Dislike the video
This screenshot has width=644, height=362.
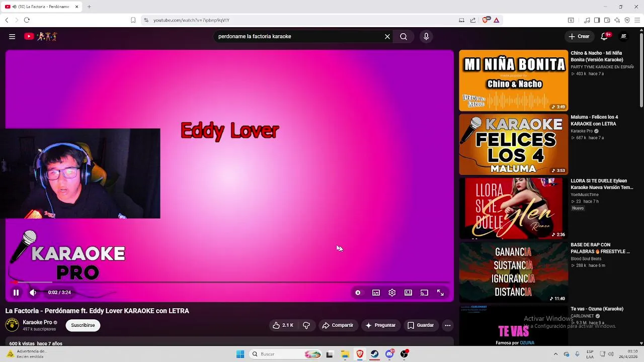pyautogui.click(x=306, y=325)
